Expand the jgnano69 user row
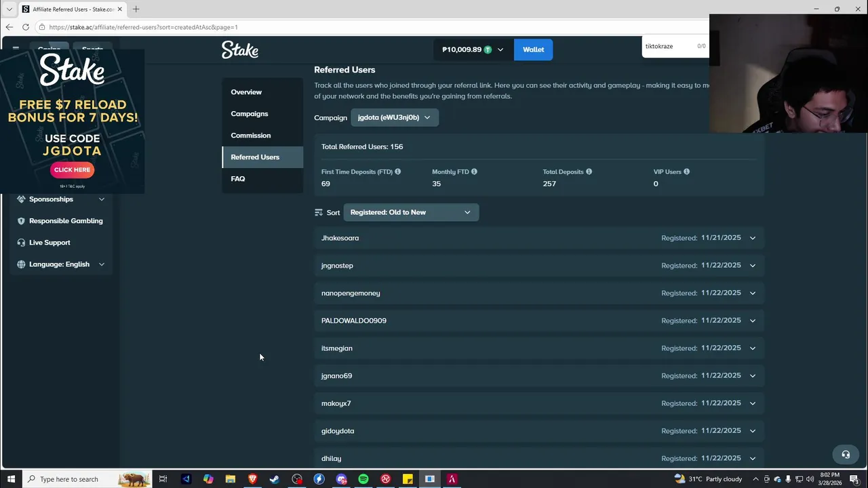 pyautogui.click(x=539, y=375)
